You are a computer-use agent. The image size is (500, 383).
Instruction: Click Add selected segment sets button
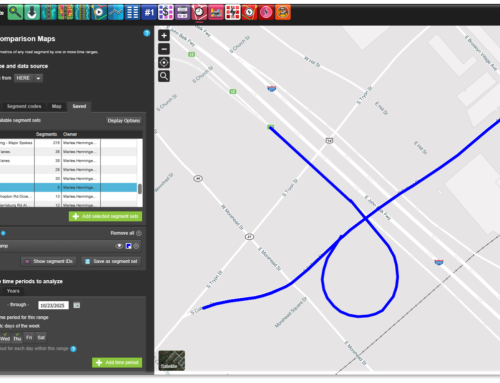coord(106,216)
